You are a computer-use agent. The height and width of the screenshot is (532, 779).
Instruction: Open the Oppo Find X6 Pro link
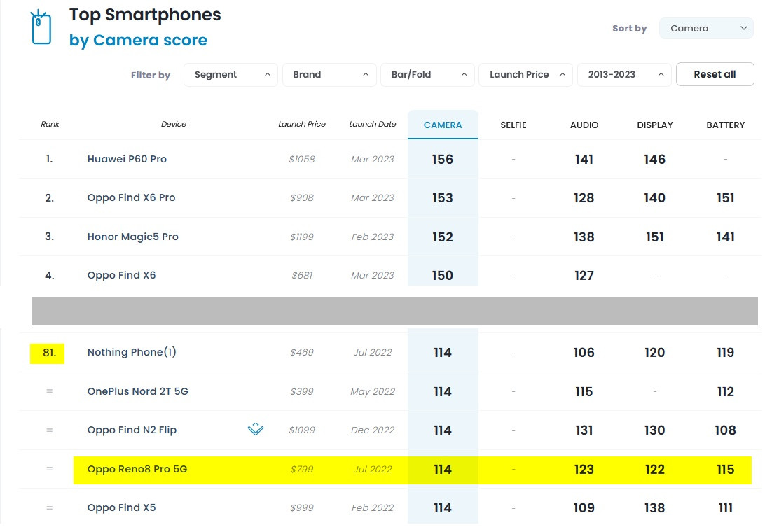pyautogui.click(x=131, y=198)
